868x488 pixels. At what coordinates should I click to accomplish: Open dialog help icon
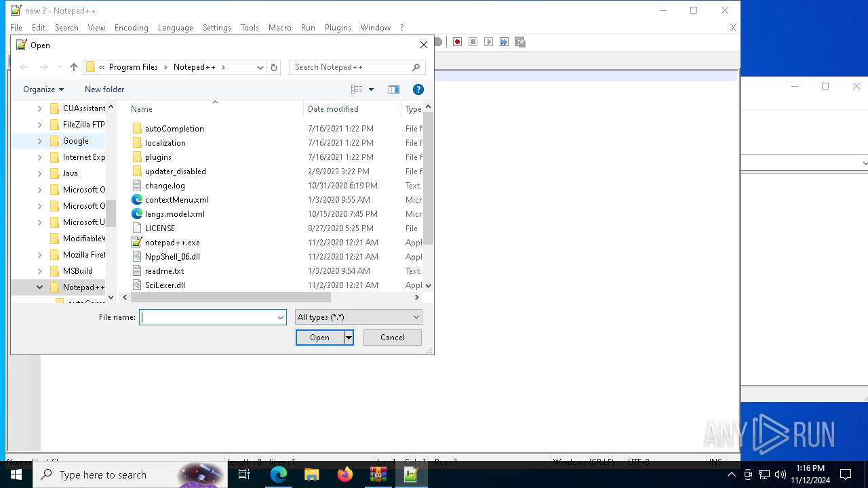[x=418, y=89]
